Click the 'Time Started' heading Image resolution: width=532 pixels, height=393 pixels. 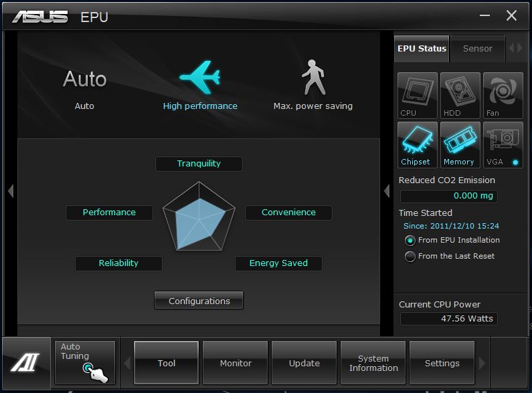[x=426, y=213]
